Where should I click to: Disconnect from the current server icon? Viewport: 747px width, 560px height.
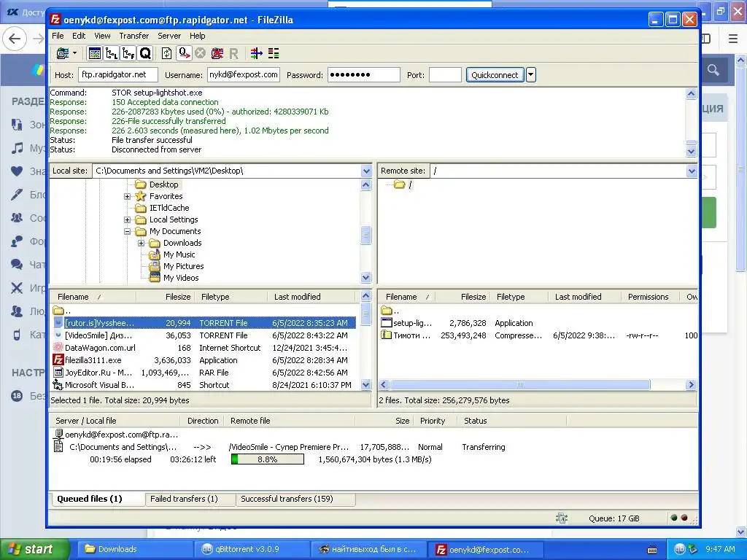(x=217, y=53)
